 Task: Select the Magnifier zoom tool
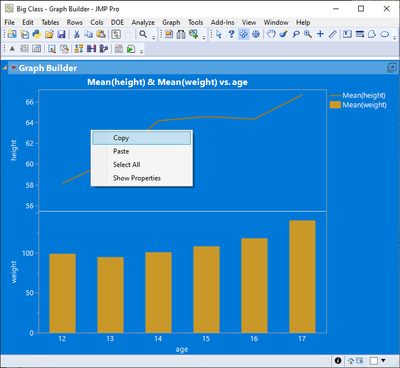308,34
